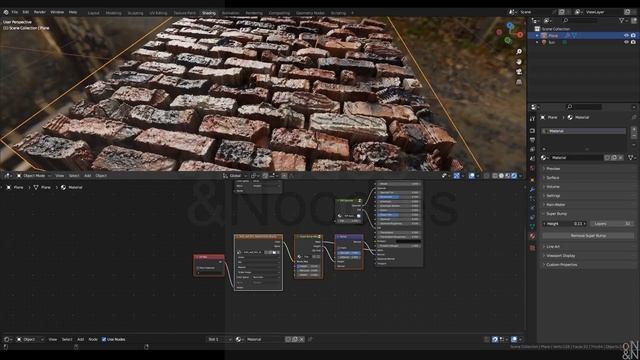Click the remove material slot minus icon
The height and width of the screenshot is (360, 640).
(634, 136)
